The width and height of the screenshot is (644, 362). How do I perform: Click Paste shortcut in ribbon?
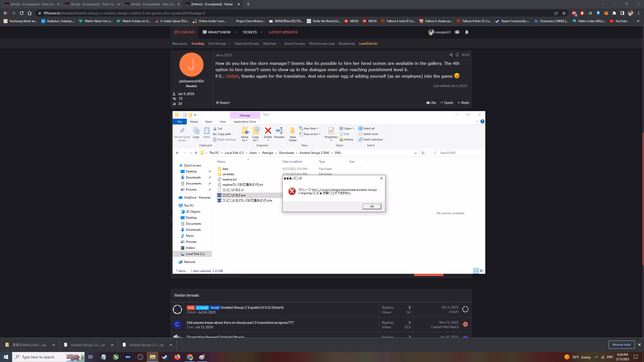pos(224,140)
